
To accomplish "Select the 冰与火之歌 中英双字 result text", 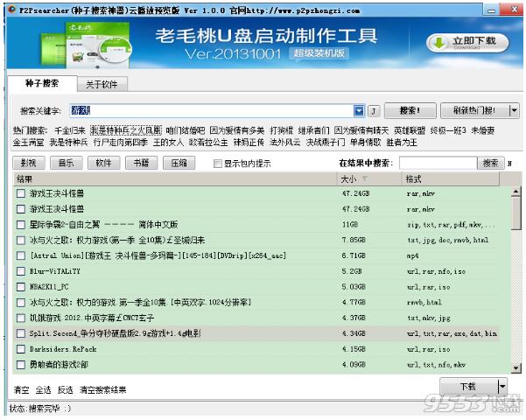I will tap(140, 302).
